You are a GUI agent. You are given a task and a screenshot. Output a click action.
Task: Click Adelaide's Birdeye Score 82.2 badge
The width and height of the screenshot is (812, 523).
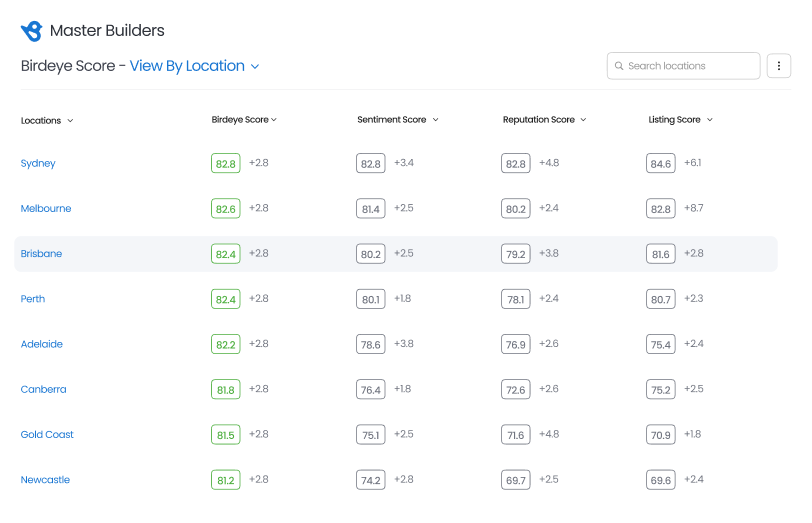(226, 344)
